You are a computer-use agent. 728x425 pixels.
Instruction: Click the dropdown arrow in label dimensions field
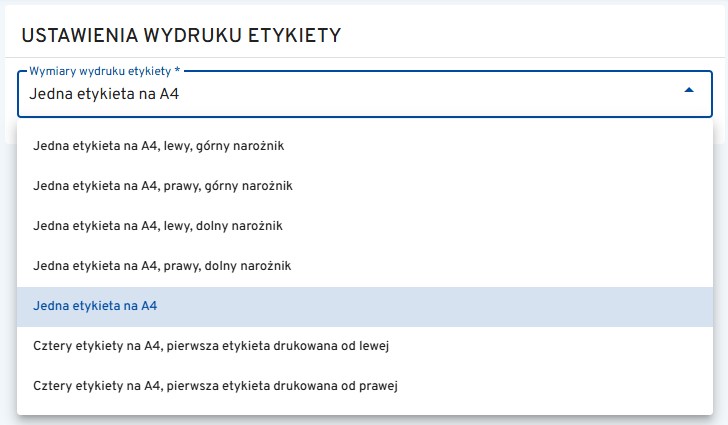coord(688,91)
